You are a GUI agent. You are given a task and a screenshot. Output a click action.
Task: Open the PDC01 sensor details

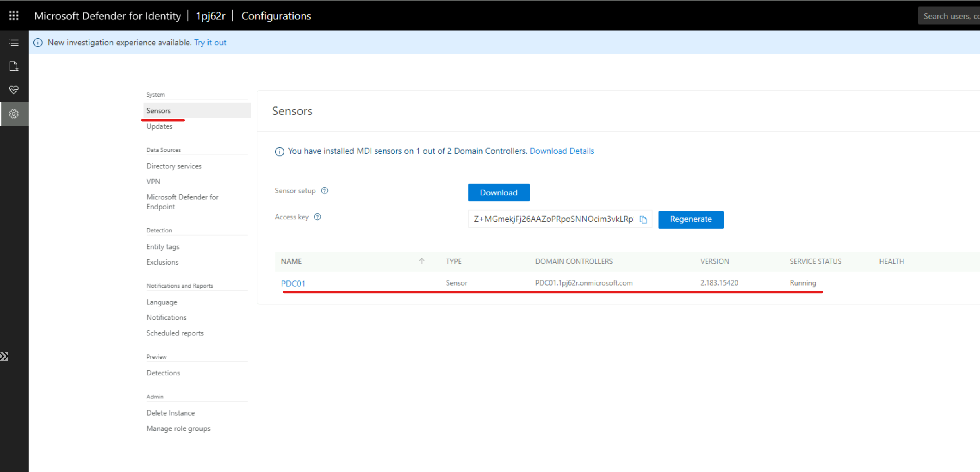293,283
